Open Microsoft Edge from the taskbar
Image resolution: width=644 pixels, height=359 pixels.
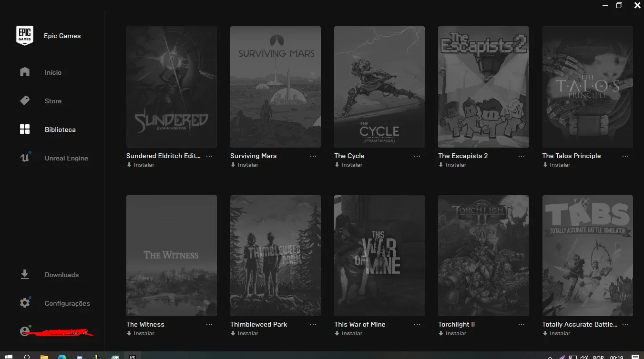coord(62,356)
